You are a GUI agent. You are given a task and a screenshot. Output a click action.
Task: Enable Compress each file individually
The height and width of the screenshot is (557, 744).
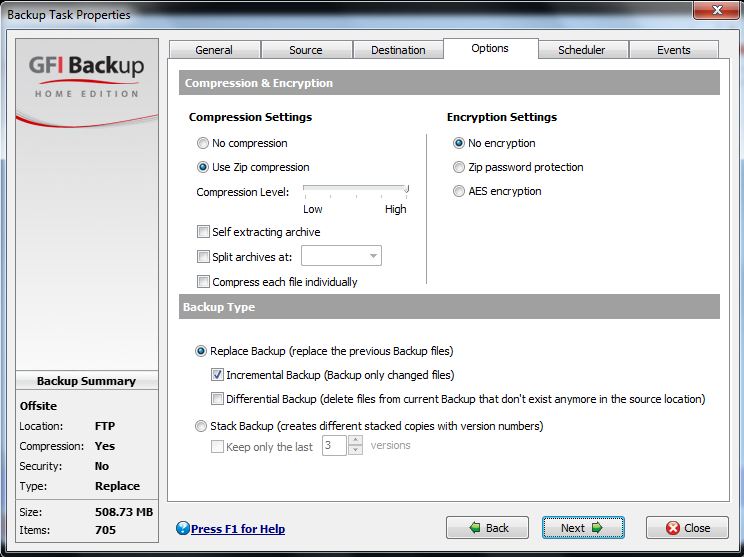[203, 282]
